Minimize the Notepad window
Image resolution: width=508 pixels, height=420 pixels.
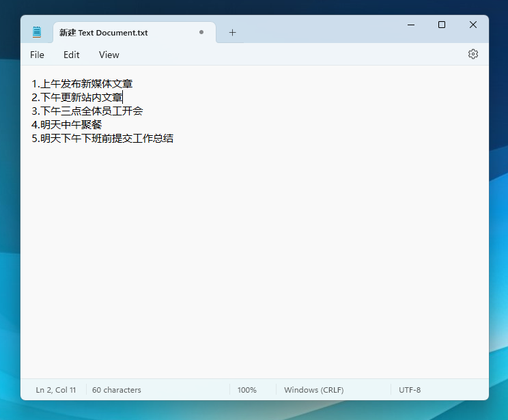click(411, 25)
